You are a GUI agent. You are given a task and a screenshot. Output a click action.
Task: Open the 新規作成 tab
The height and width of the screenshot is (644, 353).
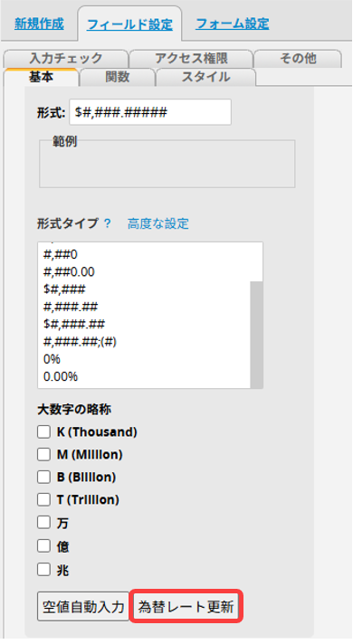39,24
